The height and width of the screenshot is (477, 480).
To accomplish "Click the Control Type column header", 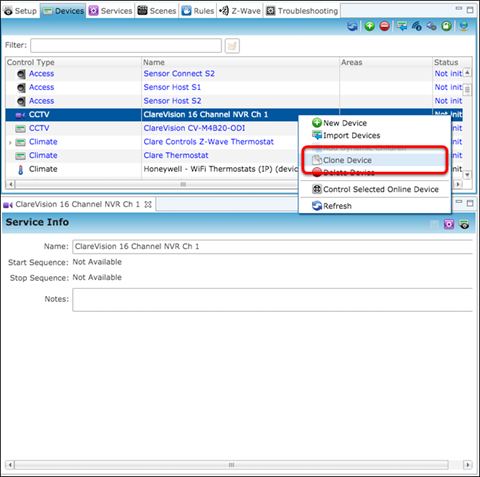I will (73, 62).
